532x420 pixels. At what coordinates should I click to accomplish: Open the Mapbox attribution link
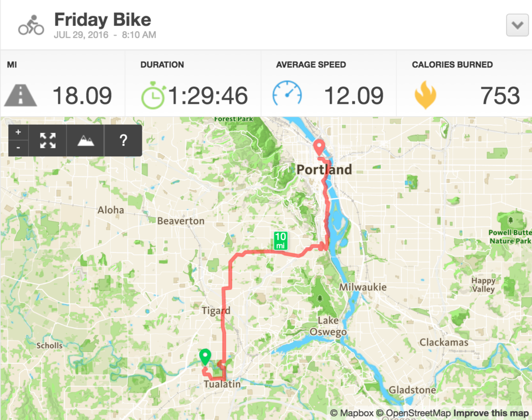(352, 413)
